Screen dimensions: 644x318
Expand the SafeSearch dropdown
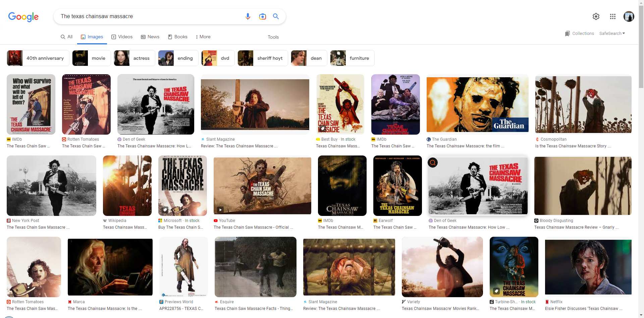tap(612, 34)
